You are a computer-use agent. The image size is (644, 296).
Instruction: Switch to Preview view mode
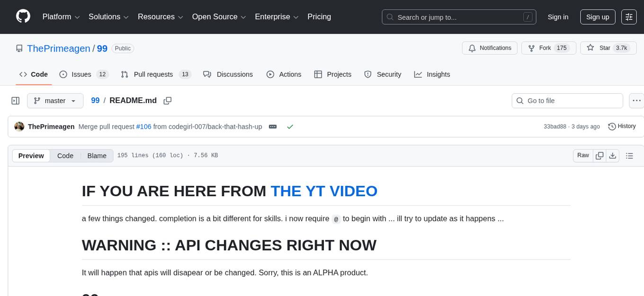click(31, 156)
